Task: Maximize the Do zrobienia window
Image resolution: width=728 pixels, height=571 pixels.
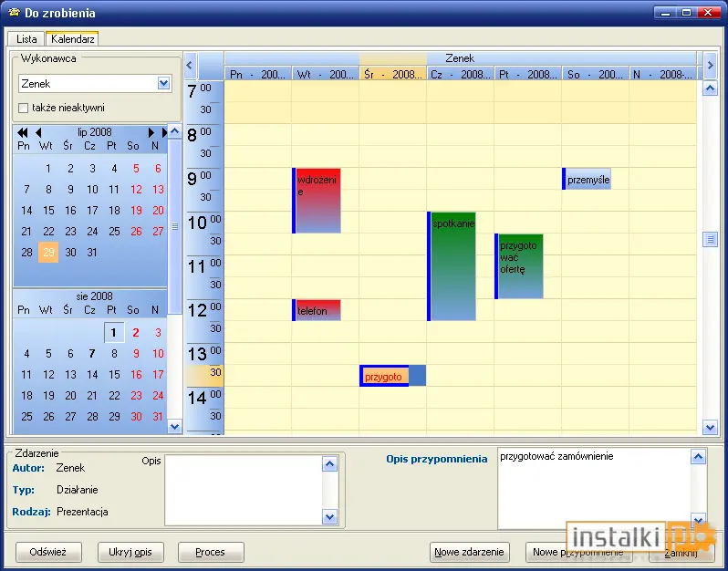Action: 686,13
